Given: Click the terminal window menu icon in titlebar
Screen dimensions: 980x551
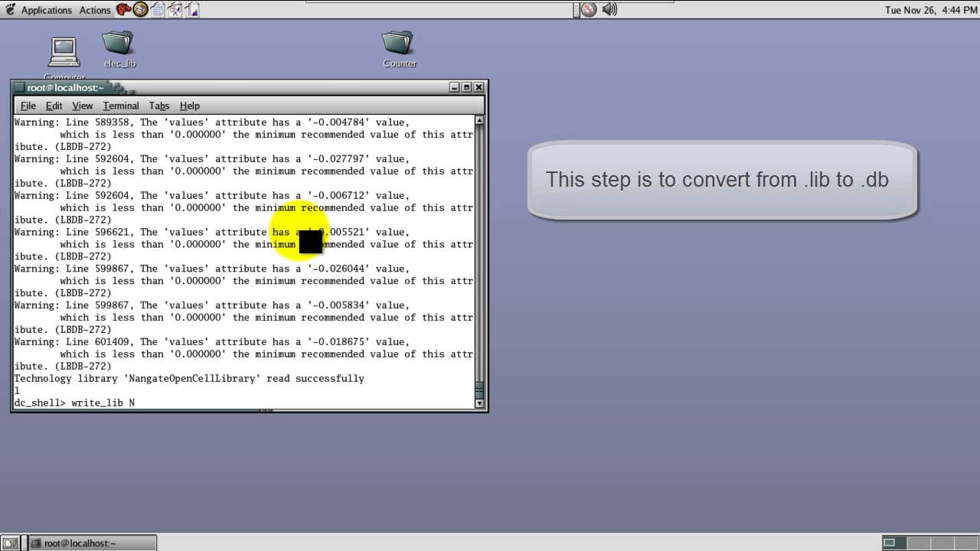Looking at the screenshot, I should (x=20, y=87).
